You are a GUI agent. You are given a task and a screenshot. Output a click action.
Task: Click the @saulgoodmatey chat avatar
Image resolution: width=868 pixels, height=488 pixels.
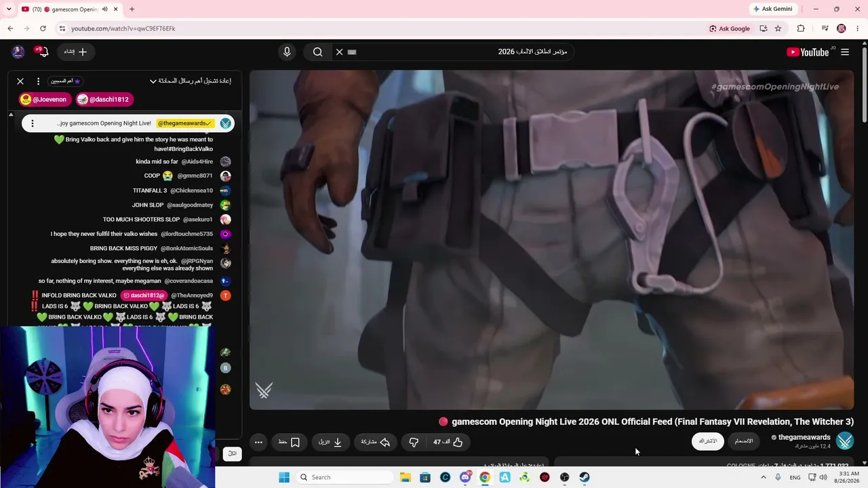click(226, 205)
